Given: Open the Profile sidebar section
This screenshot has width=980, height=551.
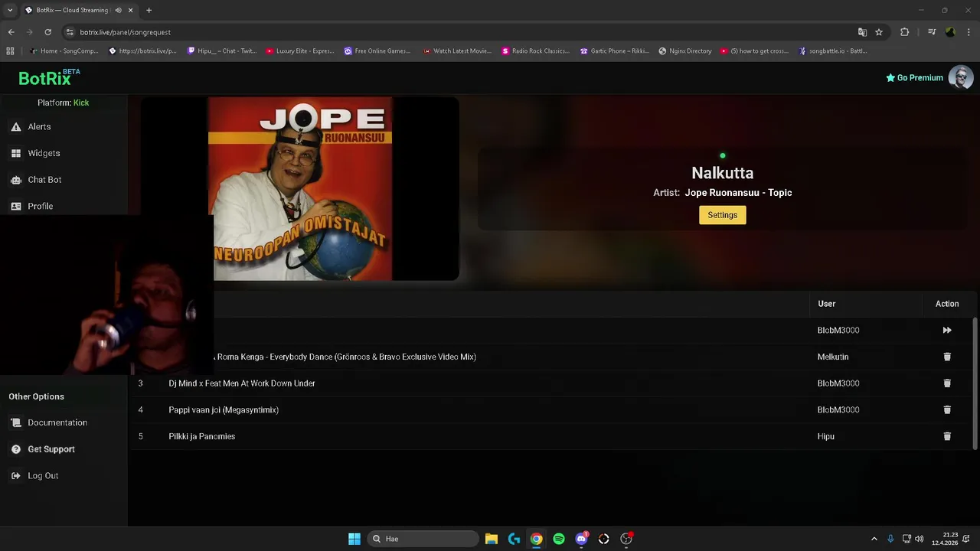Looking at the screenshot, I should (40, 206).
